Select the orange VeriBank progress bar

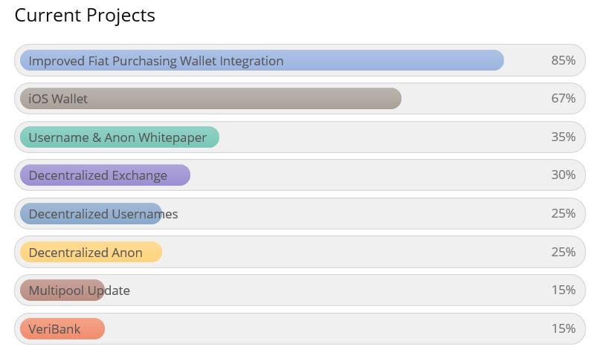[62, 328]
